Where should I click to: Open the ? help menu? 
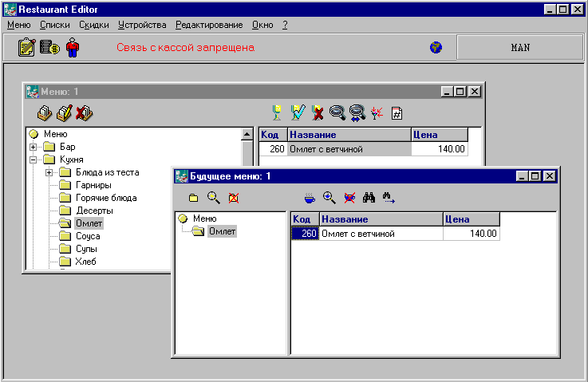pos(285,25)
